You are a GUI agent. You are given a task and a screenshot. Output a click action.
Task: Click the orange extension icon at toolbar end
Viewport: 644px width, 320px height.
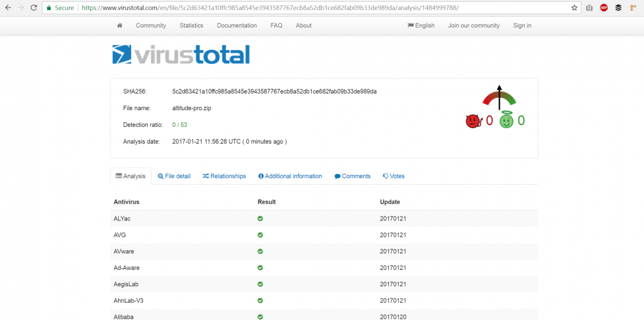(633, 8)
